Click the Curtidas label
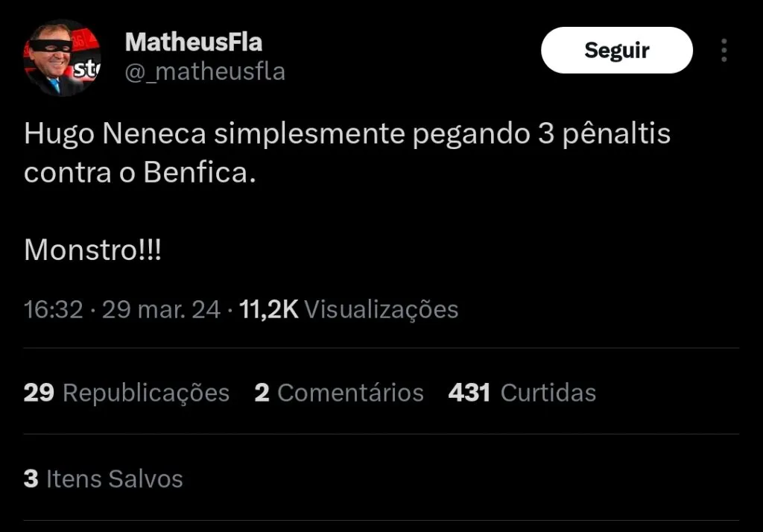This screenshot has height=532, width=763. 548,393
